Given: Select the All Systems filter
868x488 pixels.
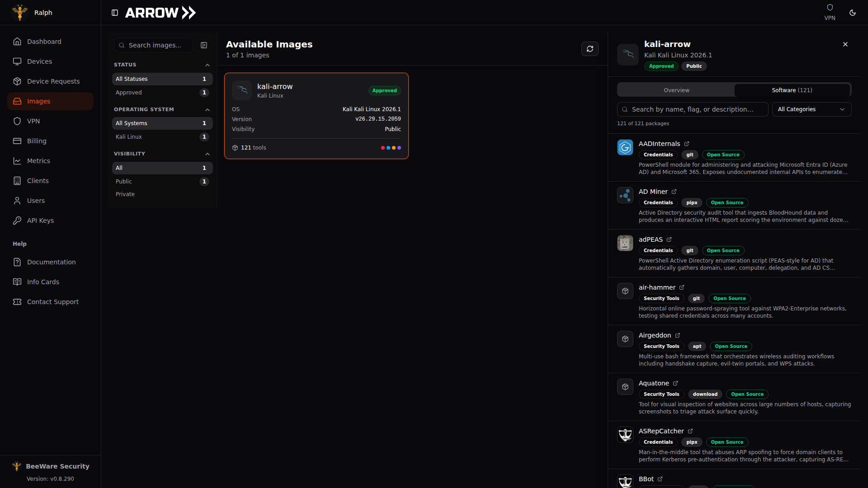Looking at the screenshot, I should pyautogui.click(x=162, y=123).
